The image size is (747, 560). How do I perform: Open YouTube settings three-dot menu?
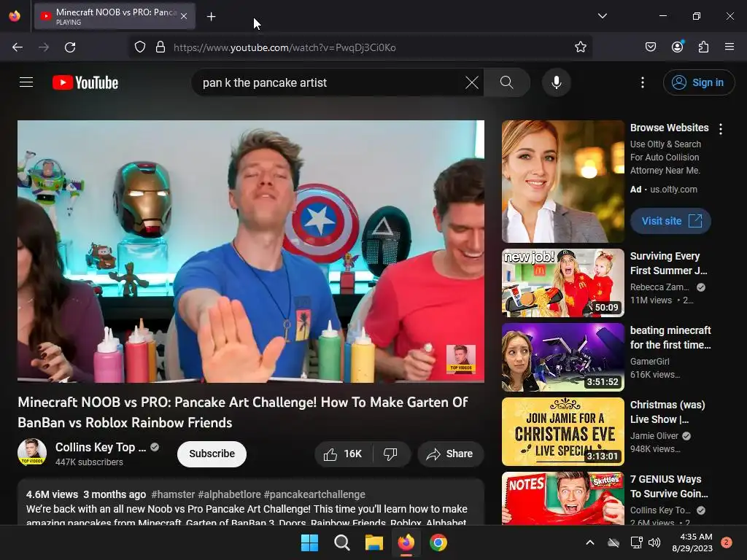tap(642, 82)
